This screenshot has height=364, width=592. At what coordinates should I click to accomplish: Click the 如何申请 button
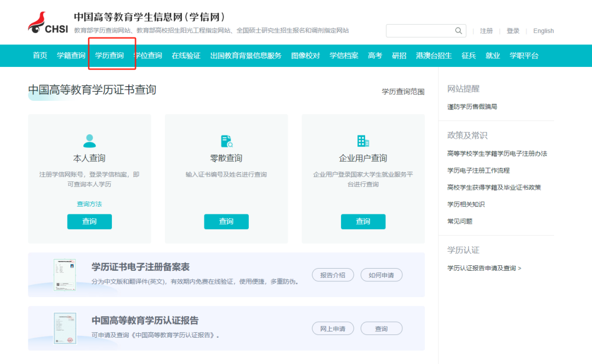382,275
